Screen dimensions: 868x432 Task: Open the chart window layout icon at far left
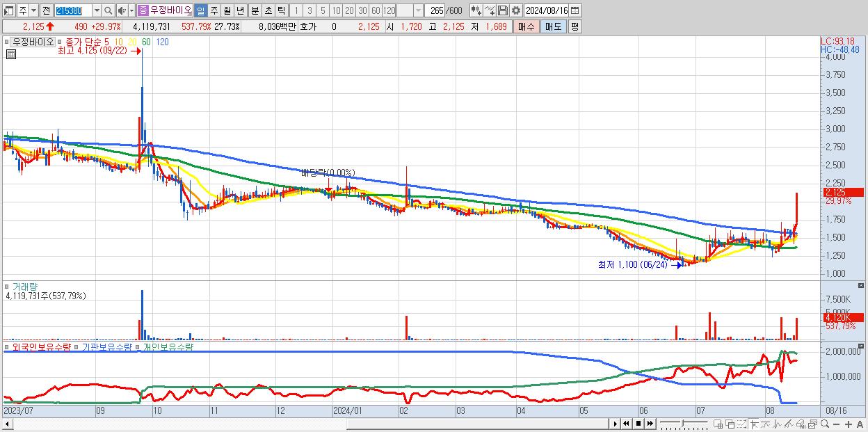click(x=8, y=10)
